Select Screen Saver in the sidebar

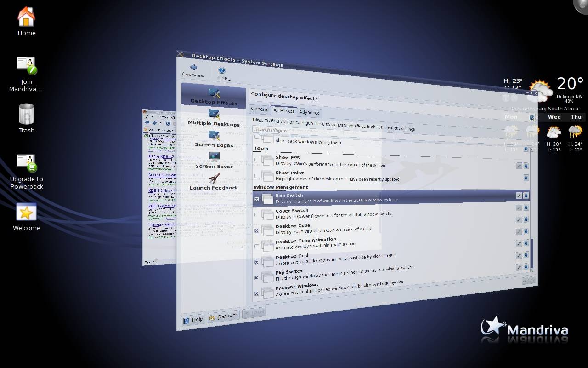(x=214, y=161)
